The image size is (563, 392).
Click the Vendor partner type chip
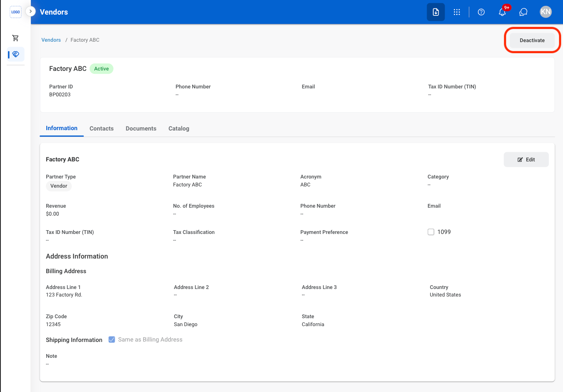(x=59, y=186)
